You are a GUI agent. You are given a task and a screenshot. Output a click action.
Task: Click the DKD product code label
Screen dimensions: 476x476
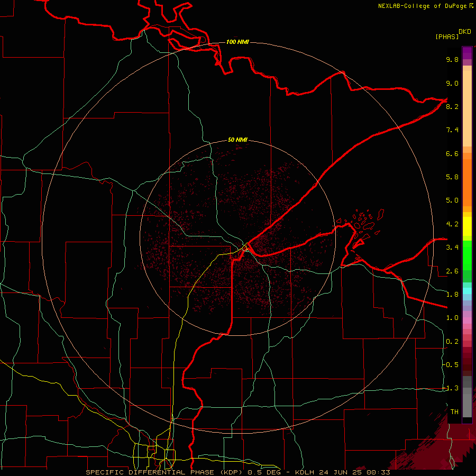(x=465, y=32)
